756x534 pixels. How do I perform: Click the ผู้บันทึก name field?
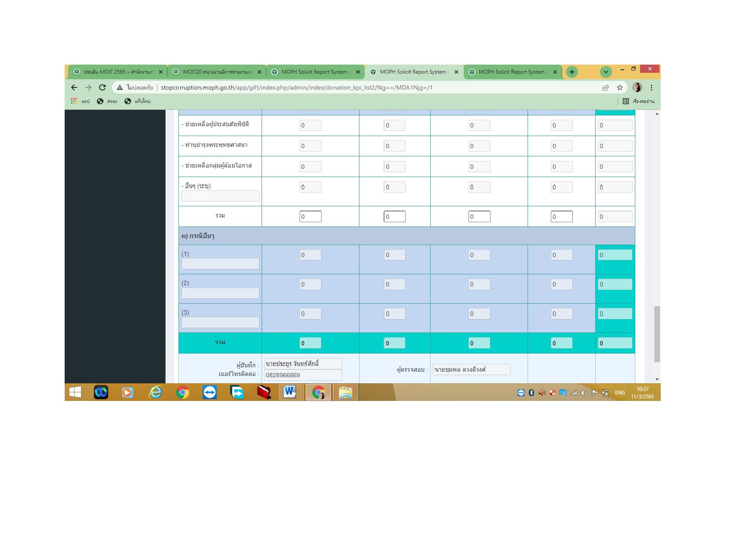pos(303,363)
